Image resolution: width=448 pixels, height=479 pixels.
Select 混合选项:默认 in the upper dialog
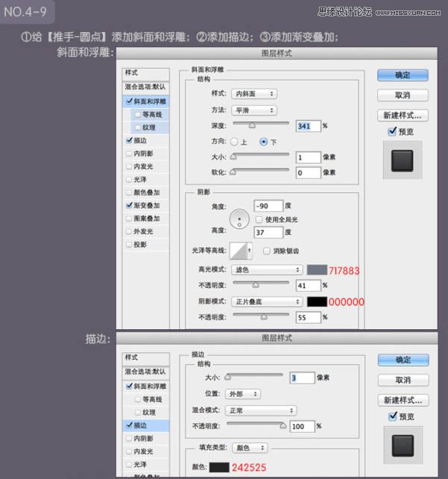click(146, 86)
